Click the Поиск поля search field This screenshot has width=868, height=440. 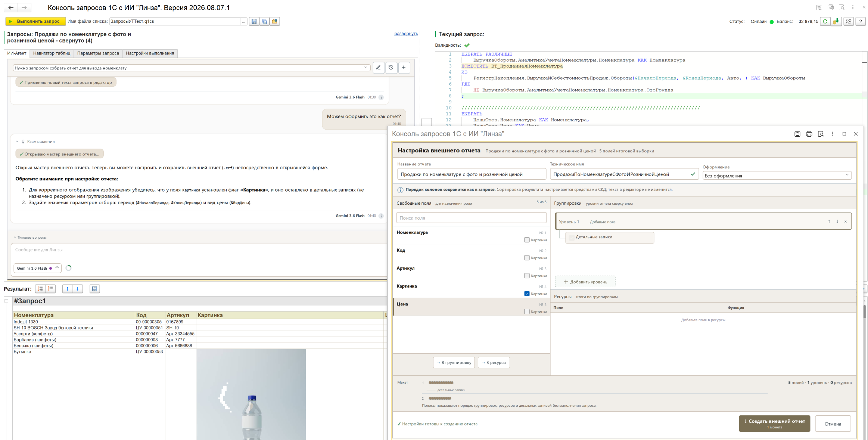(x=471, y=218)
